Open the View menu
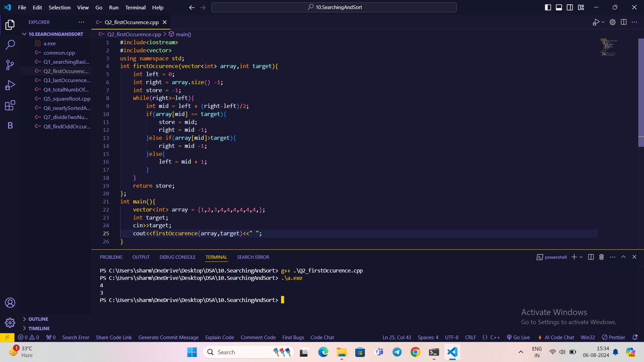 (83, 8)
